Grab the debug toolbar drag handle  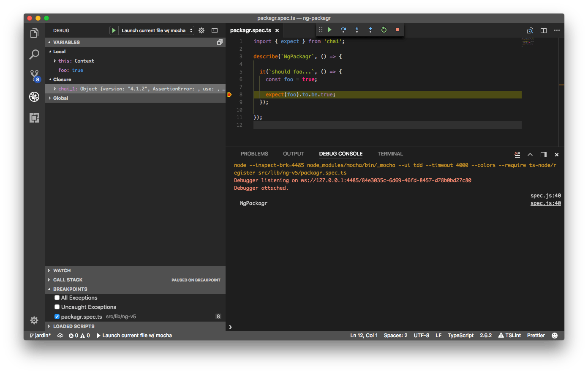pos(321,30)
